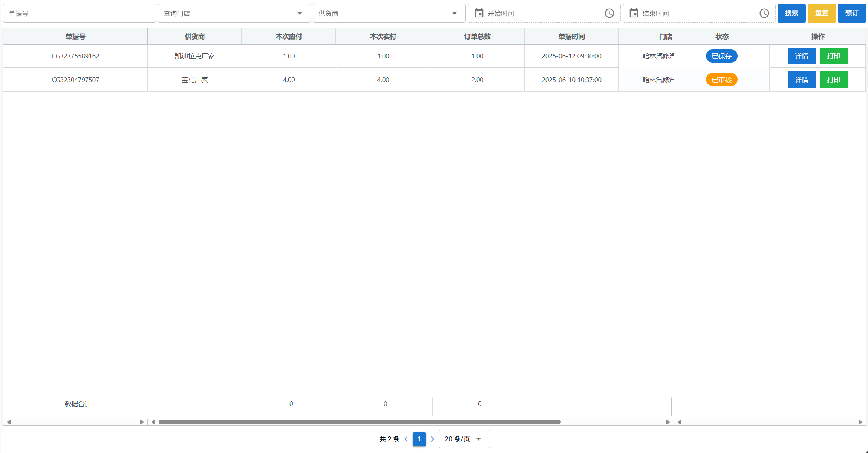The width and height of the screenshot is (868, 453).
Task: Click the left arrow of the right-column scrollbar
Action: (x=679, y=422)
